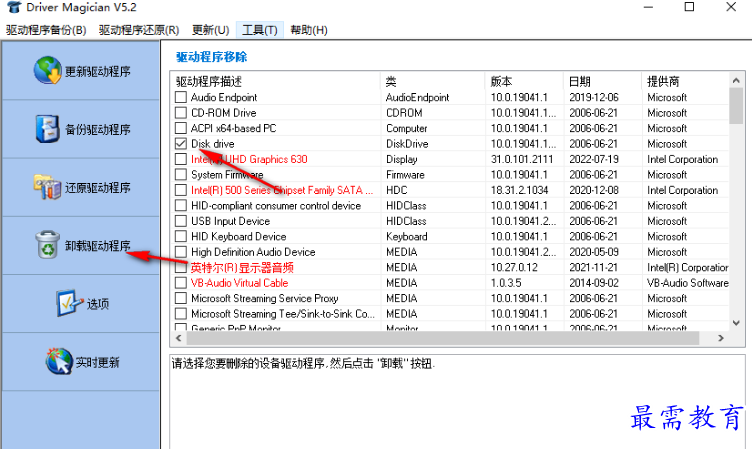Click the VB-Audio Software provider cell
752x449 pixels.
687,283
